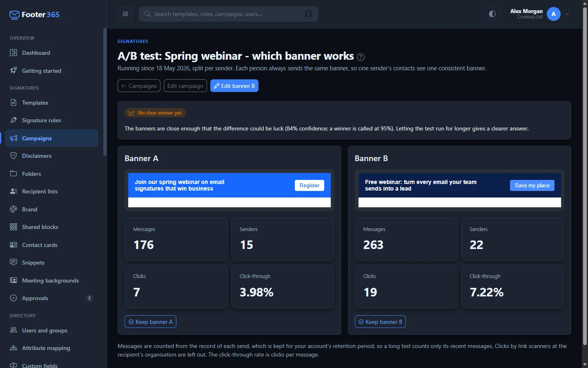Click the Attribute mapping hierarchy icon
Image resolution: width=588 pixels, height=368 pixels.
(13, 348)
